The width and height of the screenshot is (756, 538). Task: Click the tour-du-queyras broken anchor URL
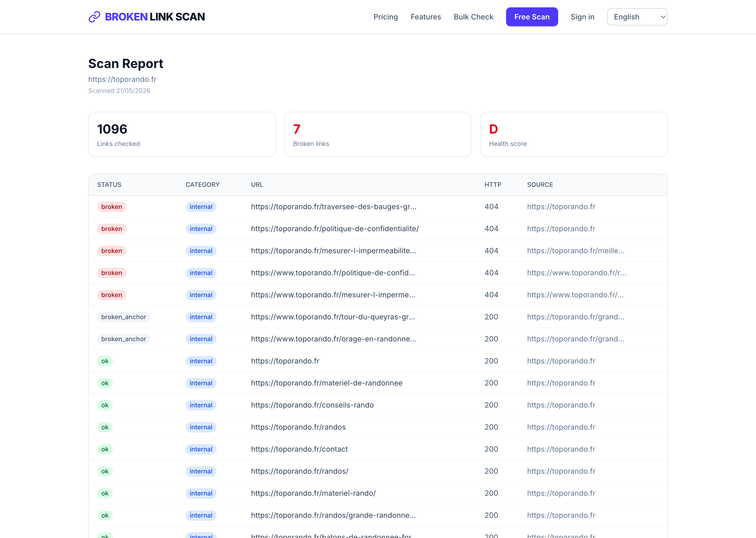(x=333, y=317)
